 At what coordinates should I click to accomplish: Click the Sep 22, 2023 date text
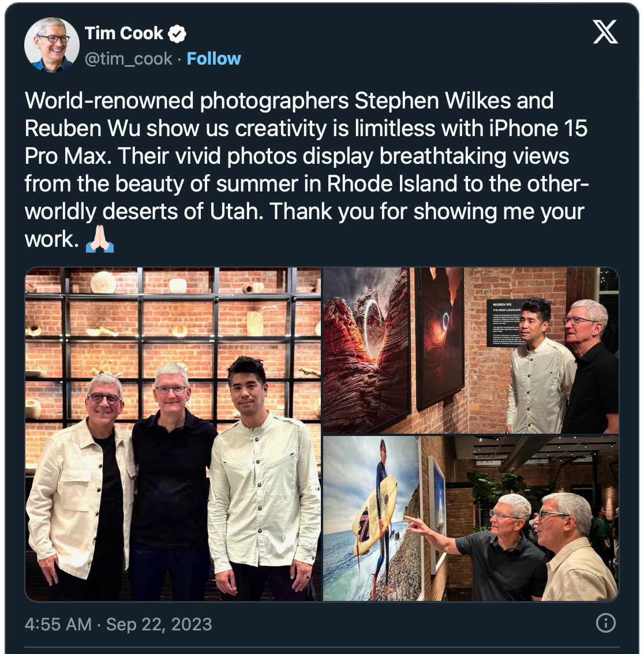(159, 625)
